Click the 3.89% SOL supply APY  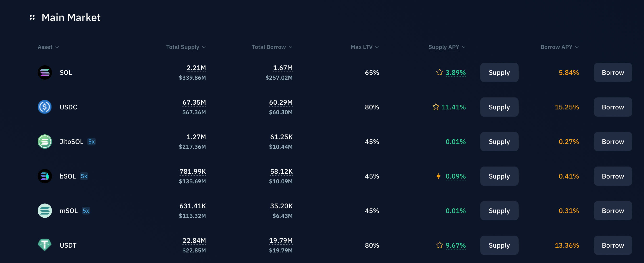coord(456,72)
